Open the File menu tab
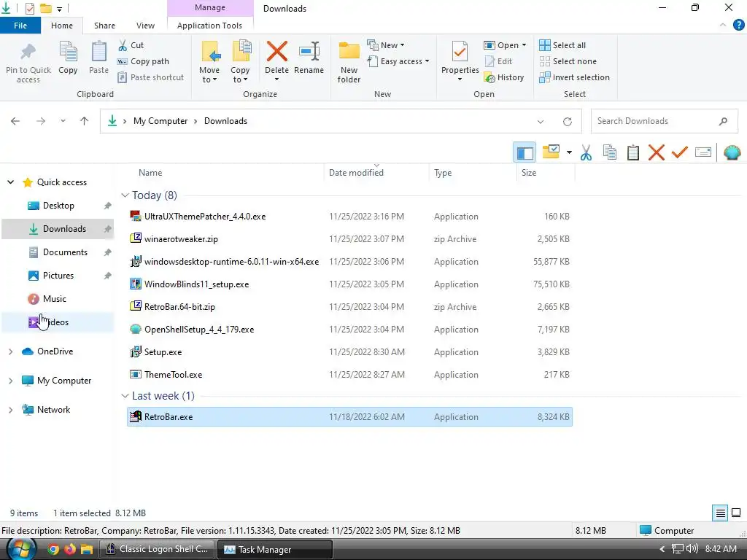This screenshot has width=747, height=560. coord(20,26)
